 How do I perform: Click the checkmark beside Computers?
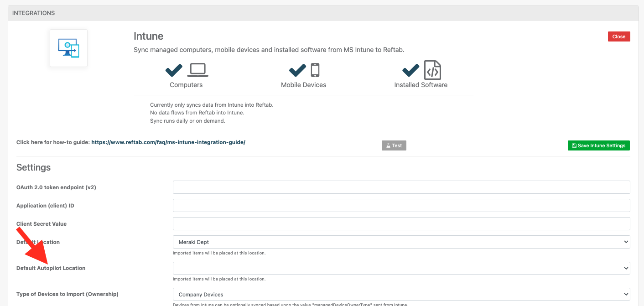click(x=174, y=70)
